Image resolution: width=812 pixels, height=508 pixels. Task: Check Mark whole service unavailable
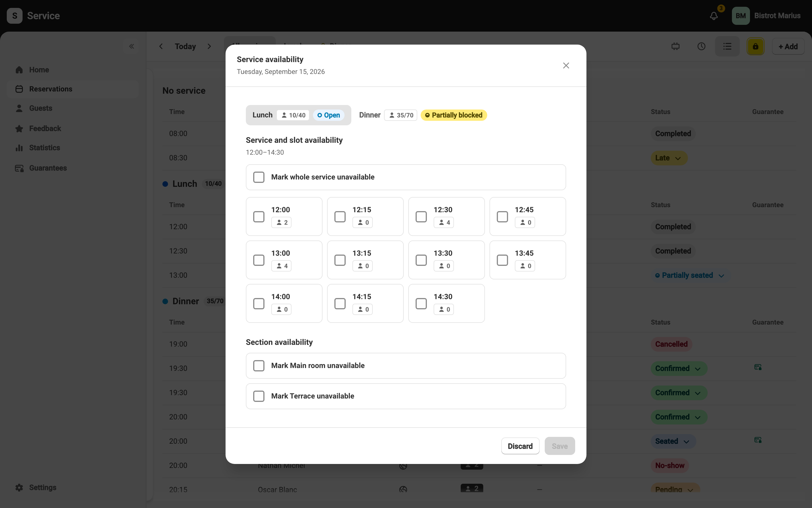point(259,177)
